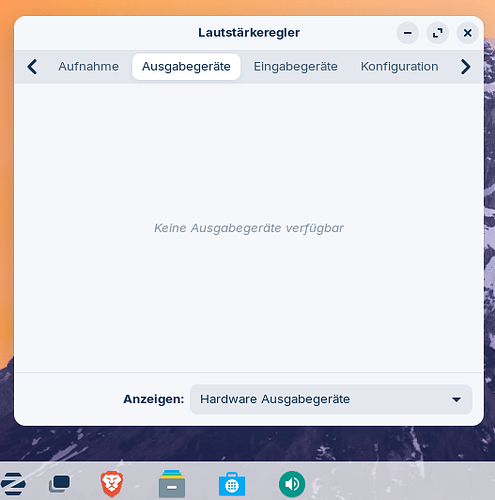Click the Lautstärkeregler title bar
495x500 pixels.
point(249,33)
